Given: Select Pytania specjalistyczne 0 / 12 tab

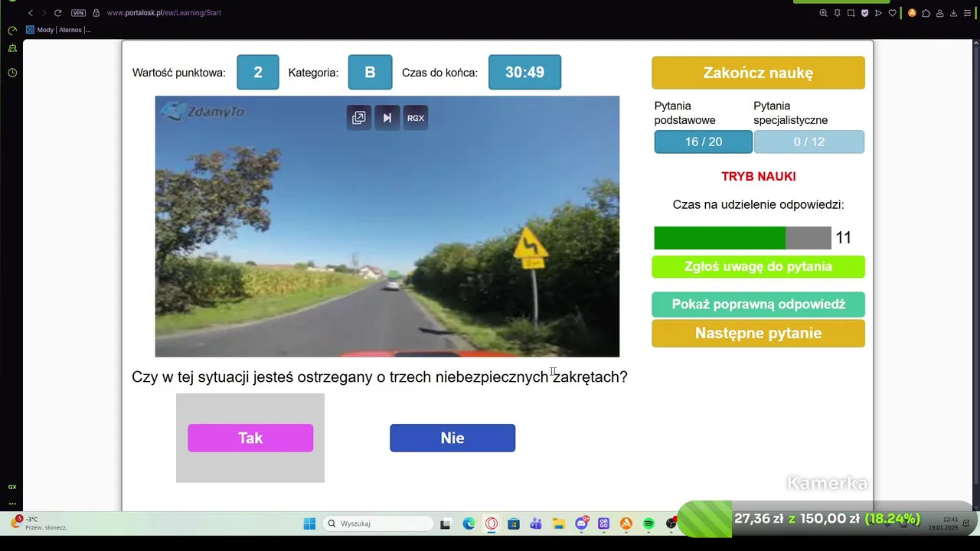Looking at the screenshot, I should click(809, 142).
